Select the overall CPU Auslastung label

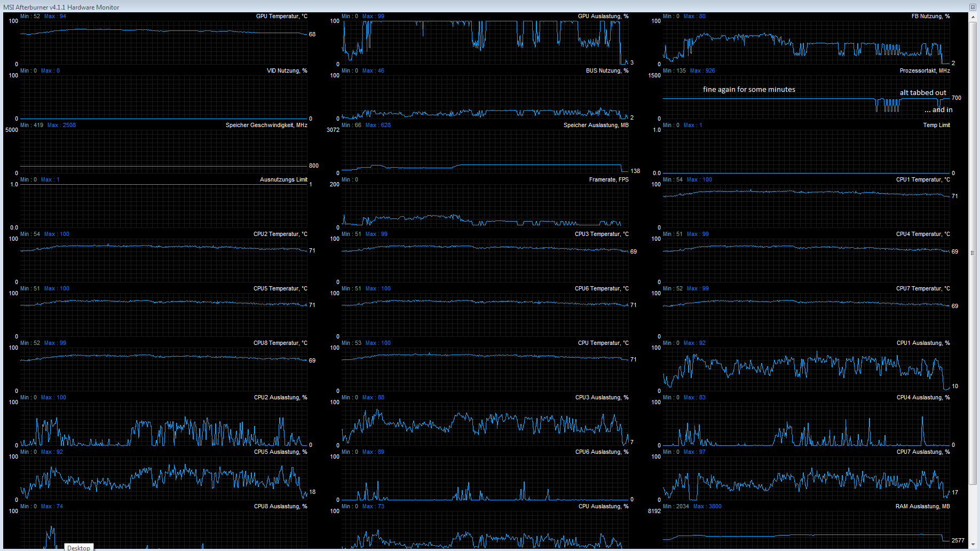point(603,507)
